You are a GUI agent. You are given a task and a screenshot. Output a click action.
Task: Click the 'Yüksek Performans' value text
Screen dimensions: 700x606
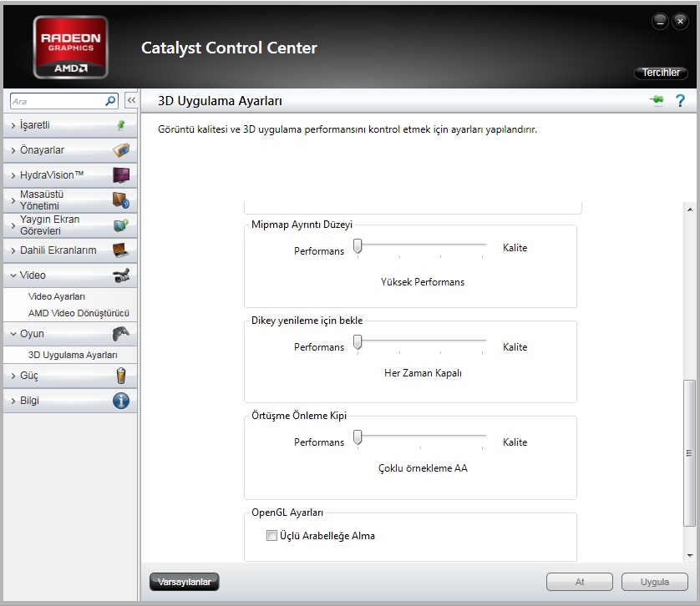423,282
